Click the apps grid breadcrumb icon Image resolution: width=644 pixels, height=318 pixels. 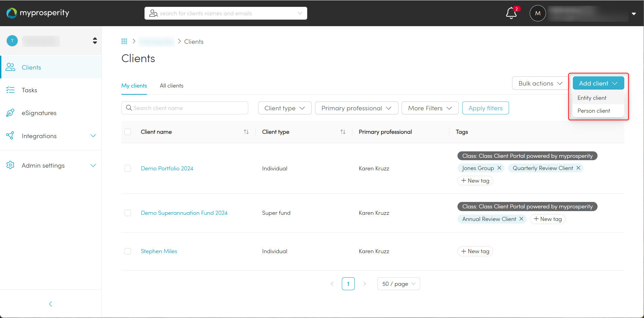pos(124,41)
